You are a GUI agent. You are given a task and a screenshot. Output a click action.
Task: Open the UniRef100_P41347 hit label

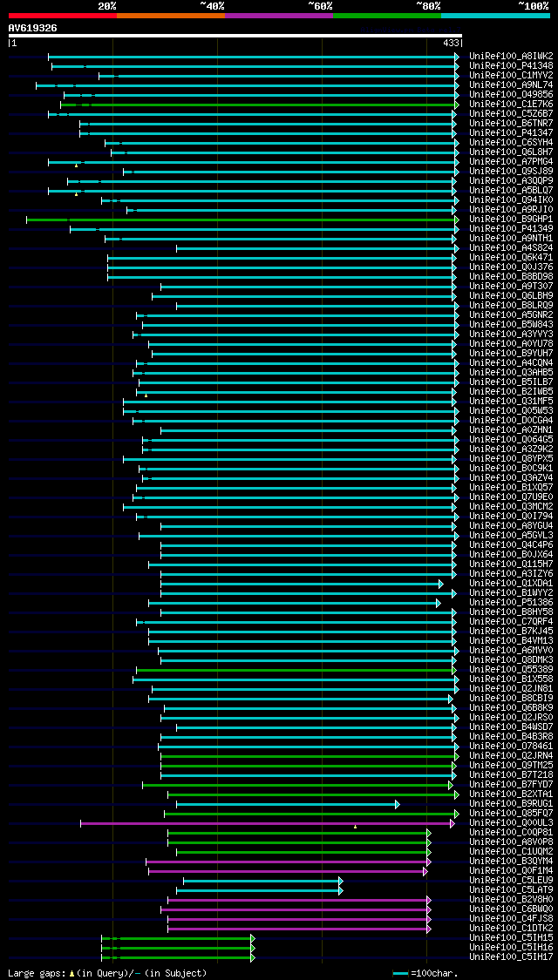511,132
